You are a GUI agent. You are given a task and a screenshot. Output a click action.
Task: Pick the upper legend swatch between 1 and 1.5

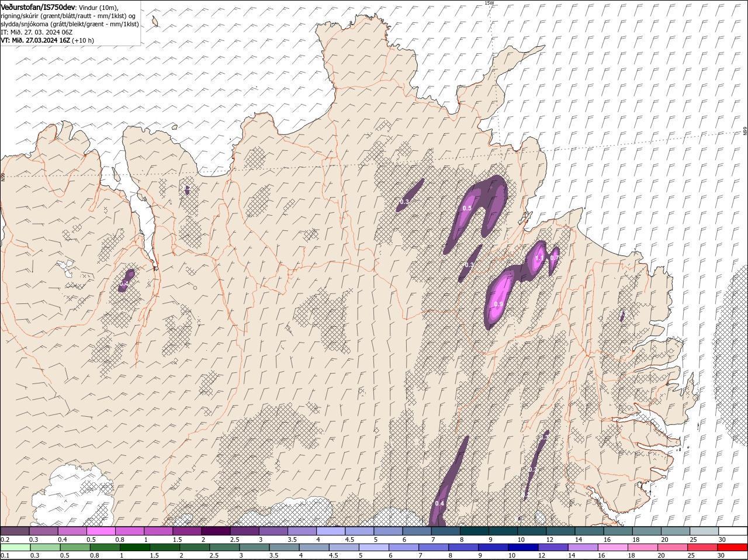[158, 531]
